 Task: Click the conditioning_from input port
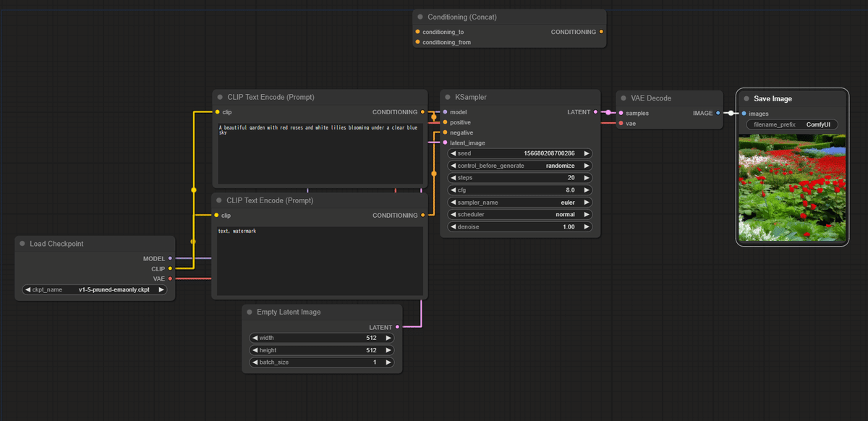[417, 42]
